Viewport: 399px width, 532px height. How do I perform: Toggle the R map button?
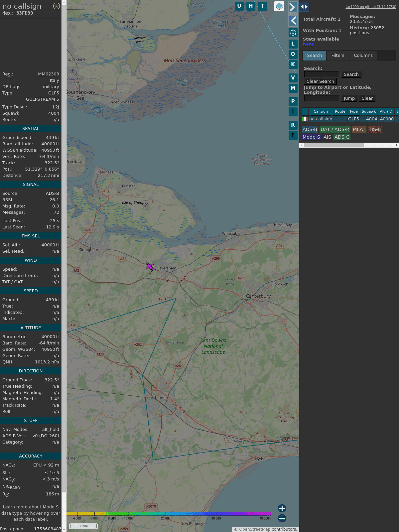[x=293, y=125]
